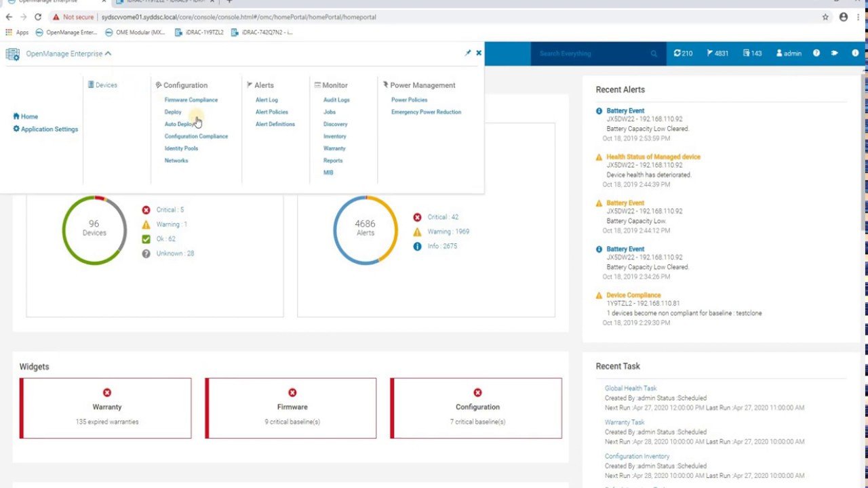
Task: Click the Unknown : 28 status icon
Action: (146, 253)
